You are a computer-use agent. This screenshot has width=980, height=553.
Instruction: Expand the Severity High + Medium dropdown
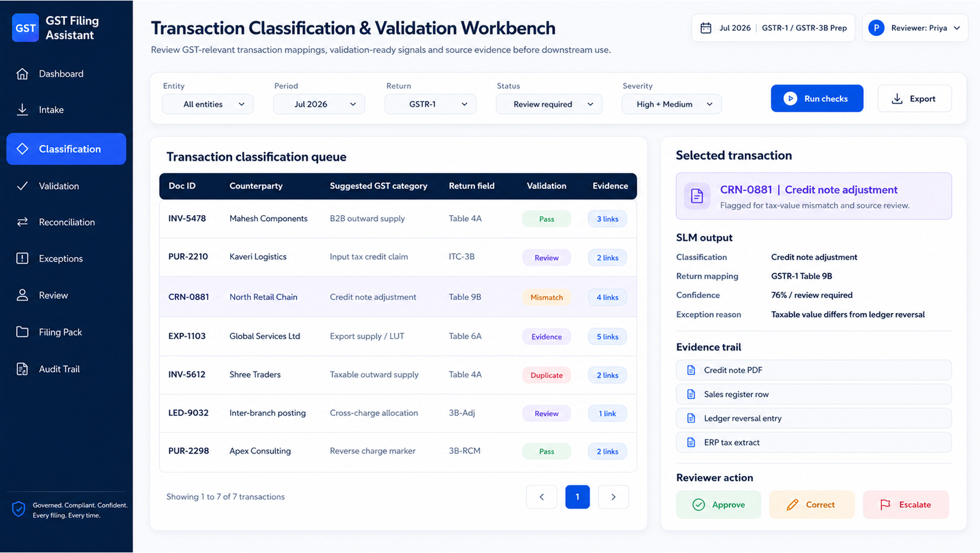pos(671,104)
